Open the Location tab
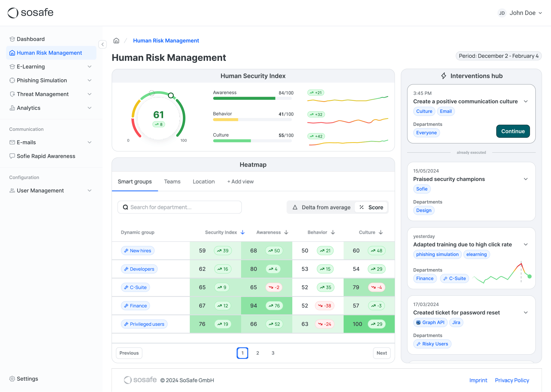551x392 pixels. pos(204,182)
